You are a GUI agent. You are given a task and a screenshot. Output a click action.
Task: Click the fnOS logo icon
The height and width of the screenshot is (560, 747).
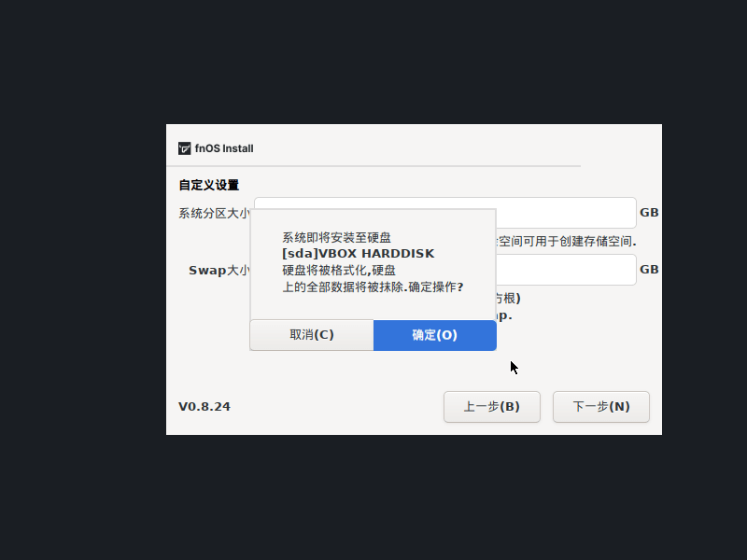(185, 148)
